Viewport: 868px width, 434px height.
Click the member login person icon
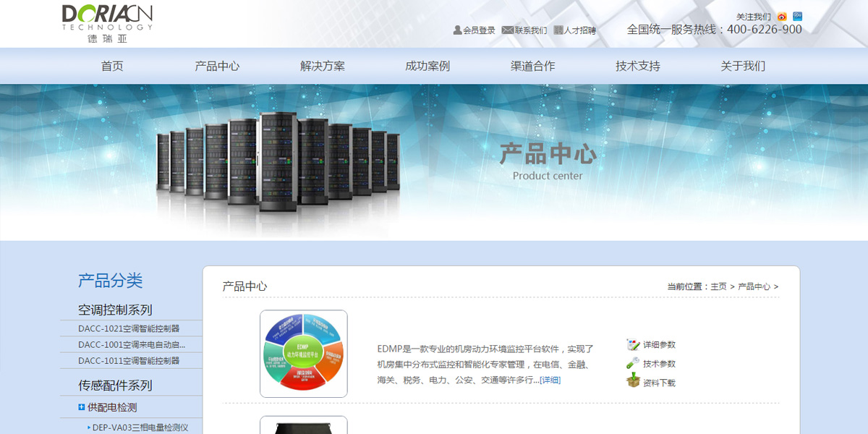click(457, 30)
